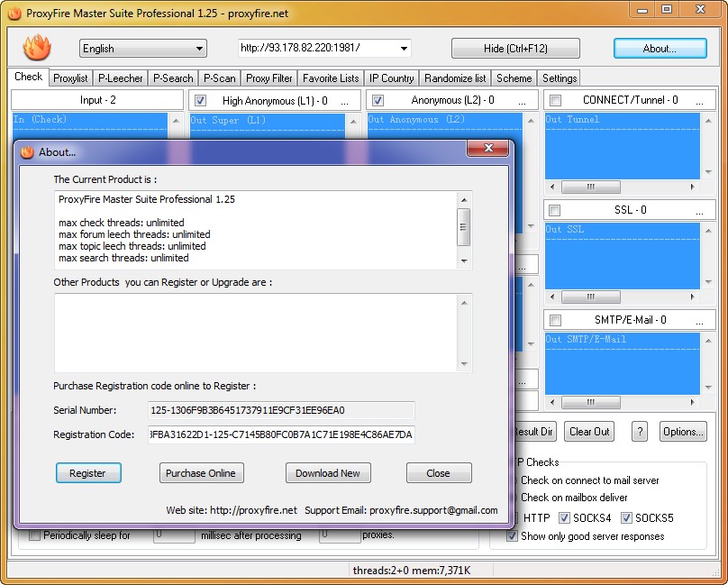Click right arrow of Out SSL scrollbar
Image resolution: width=728 pixels, height=585 pixels.
[692, 297]
